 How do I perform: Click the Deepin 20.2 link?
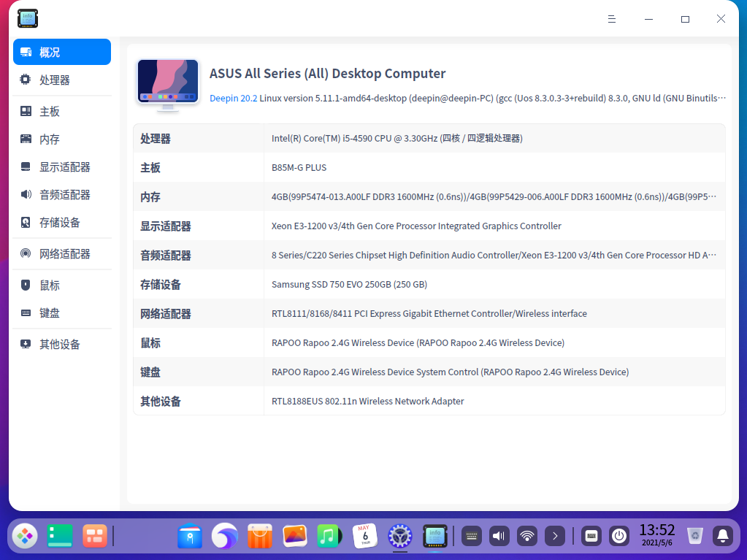point(234,98)
